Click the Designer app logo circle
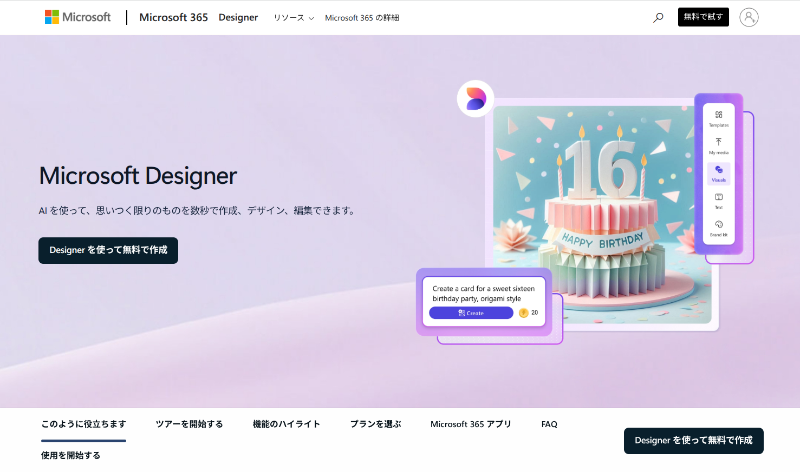The height and width of the screenshot is (472, 800). [476, 98]
